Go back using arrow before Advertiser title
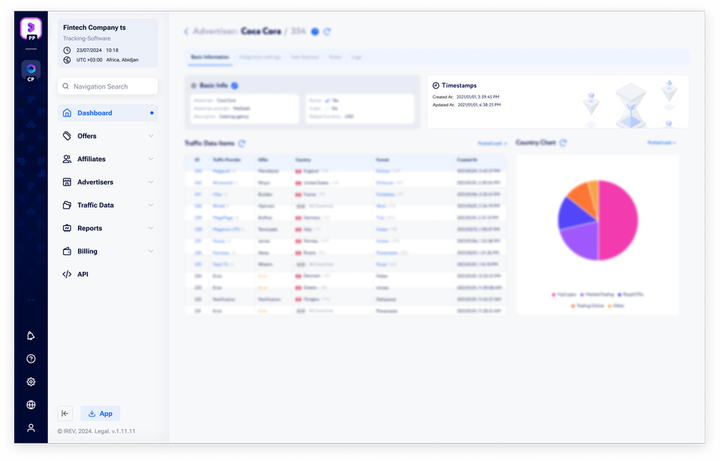 pyautogui.click(x=186, y=31)
